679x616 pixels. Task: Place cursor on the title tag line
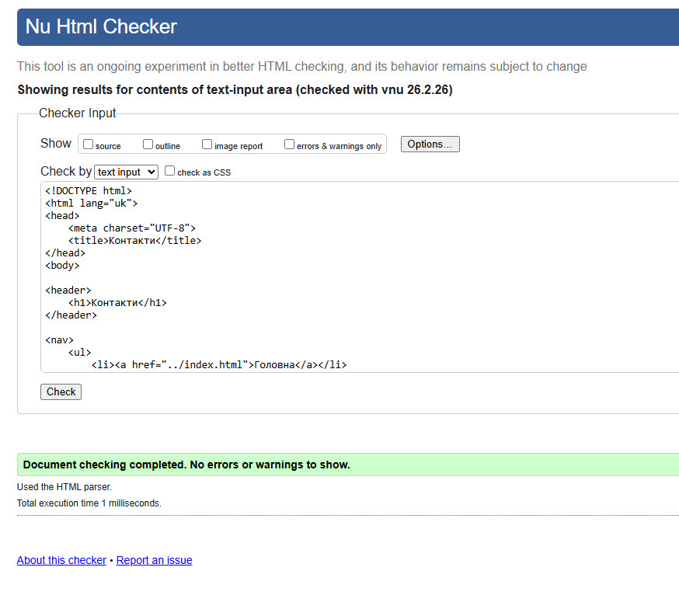tap(134, 241)
